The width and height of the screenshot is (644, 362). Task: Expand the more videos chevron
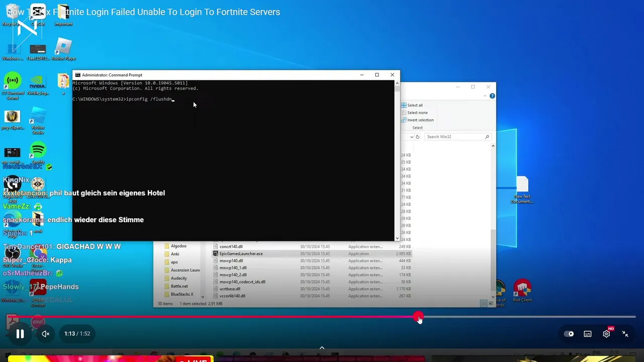pos(322,347)
